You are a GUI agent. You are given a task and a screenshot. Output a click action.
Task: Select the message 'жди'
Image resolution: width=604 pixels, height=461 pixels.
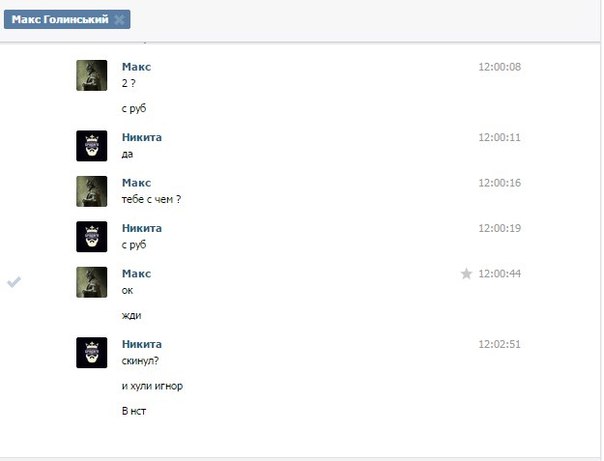[131, 316]
